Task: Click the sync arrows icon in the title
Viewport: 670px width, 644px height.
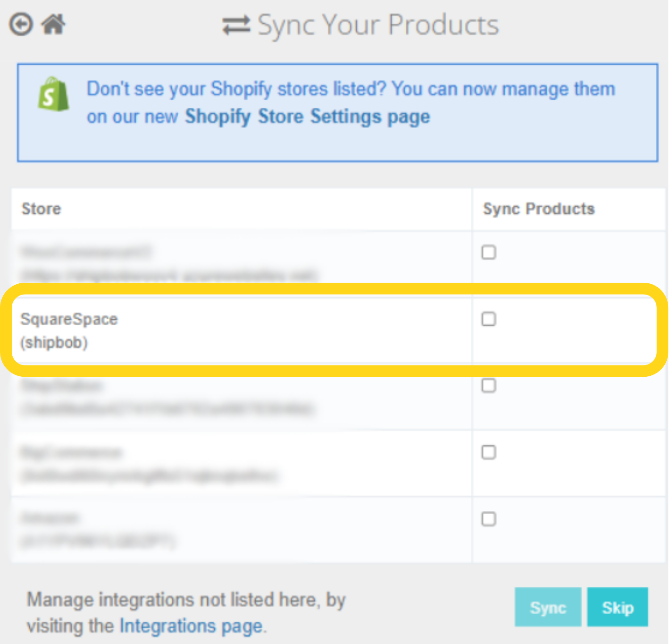Action: point(236,25)
